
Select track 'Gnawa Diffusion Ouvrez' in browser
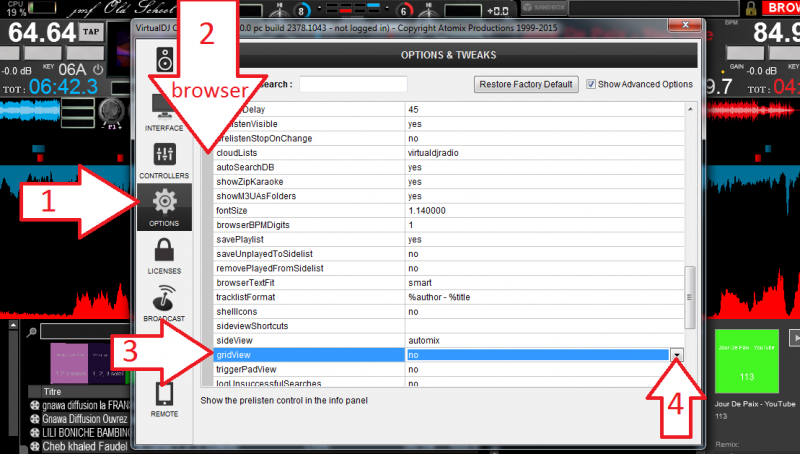(85, 419)
